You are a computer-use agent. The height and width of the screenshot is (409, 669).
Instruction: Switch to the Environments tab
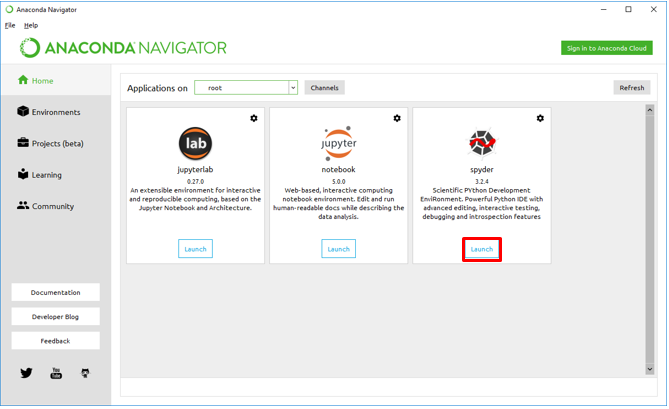(x=56, y=112)
